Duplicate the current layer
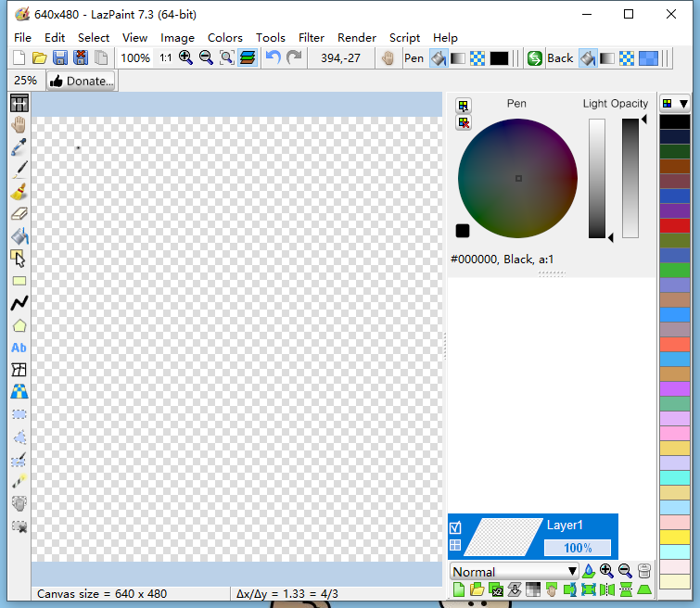The width and height of the screenshot is (700, 608). pos(496,589)
